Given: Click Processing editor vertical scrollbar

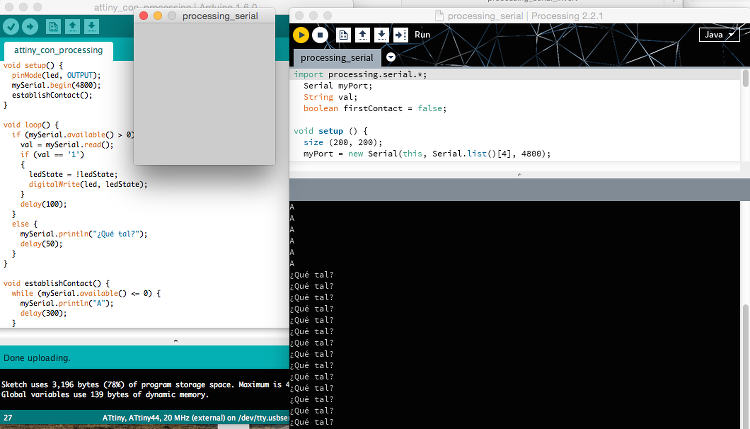Looking at the screenshot, I should [x=745, y=78].
